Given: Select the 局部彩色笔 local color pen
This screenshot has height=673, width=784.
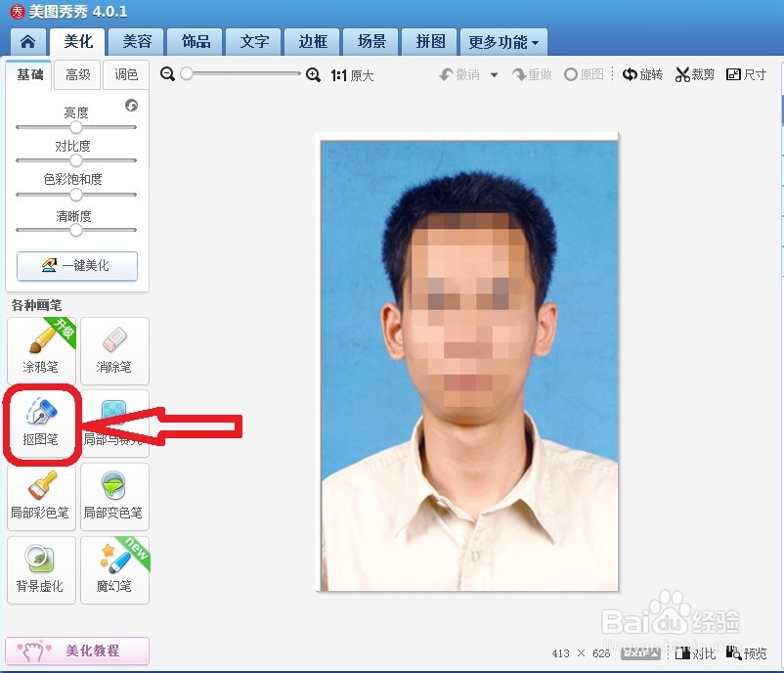Looking at the screenshot, I should [41, 497].
